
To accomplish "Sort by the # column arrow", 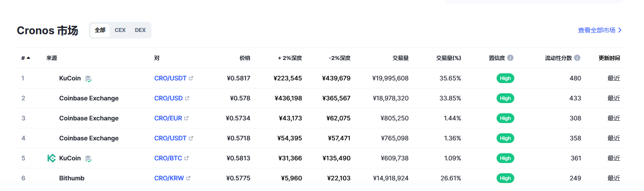I will click(28, 58).
